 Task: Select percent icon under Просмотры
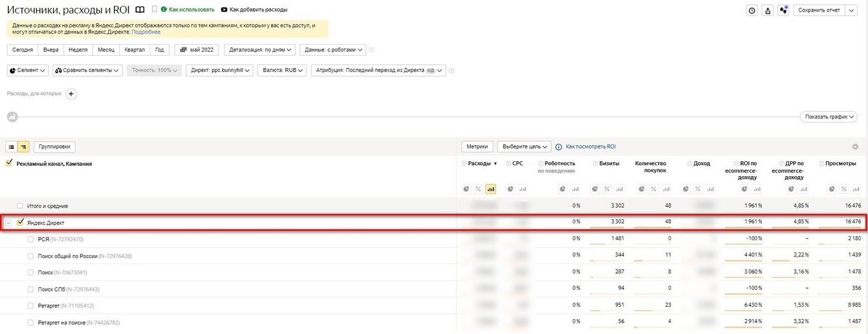pyautogui.click(x=844, y=189)
